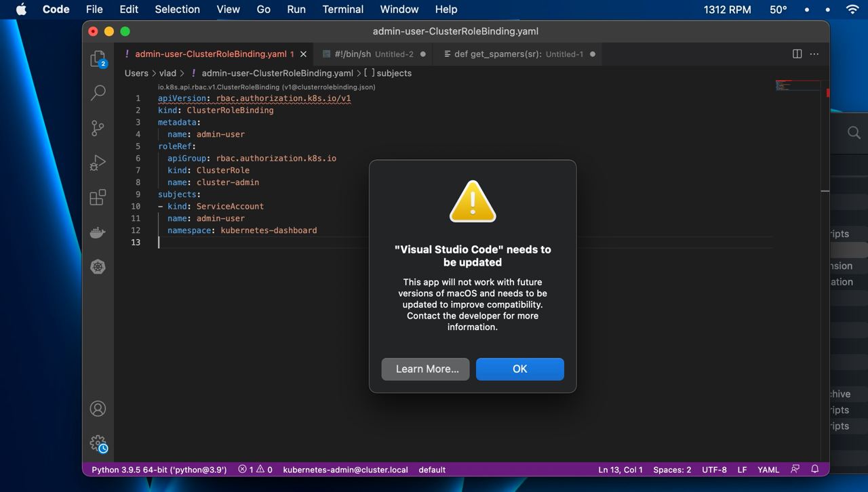
Task: Open the Apple menu
Action: [21, 9]
